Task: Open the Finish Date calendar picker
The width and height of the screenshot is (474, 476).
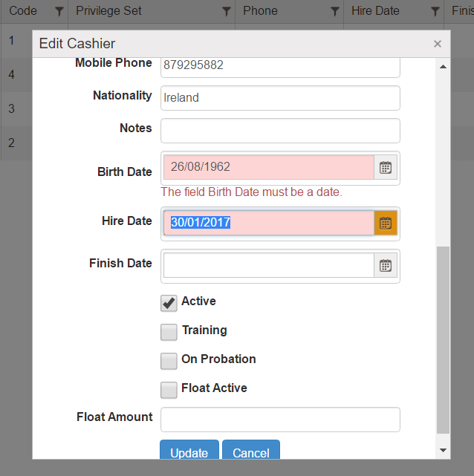Action: (x=386, y=265)
